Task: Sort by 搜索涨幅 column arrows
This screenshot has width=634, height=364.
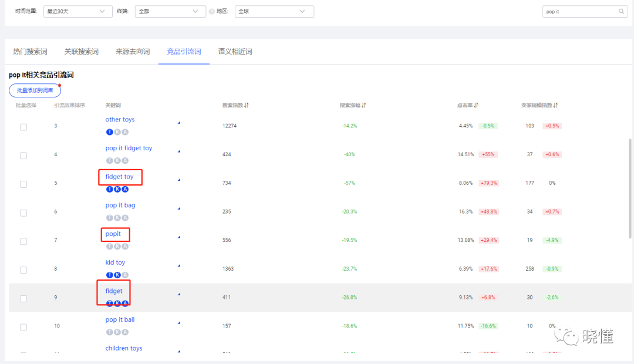Action: (x=364, y=105)
